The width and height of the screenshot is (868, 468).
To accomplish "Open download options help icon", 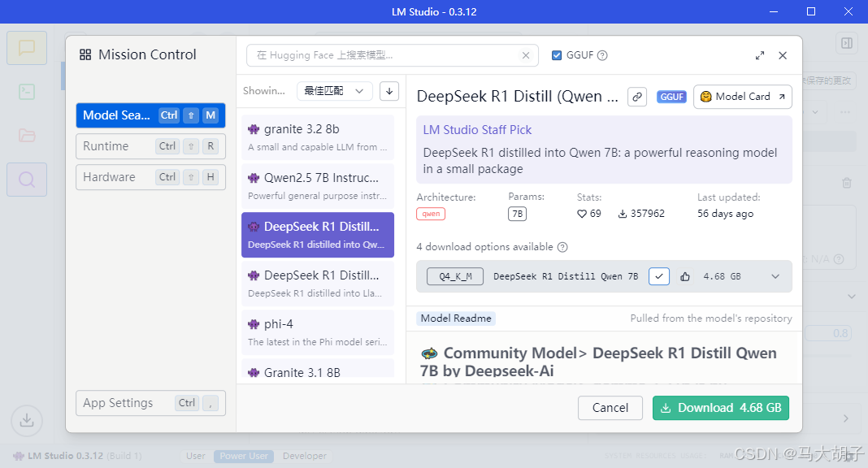I will click(562, 247).
